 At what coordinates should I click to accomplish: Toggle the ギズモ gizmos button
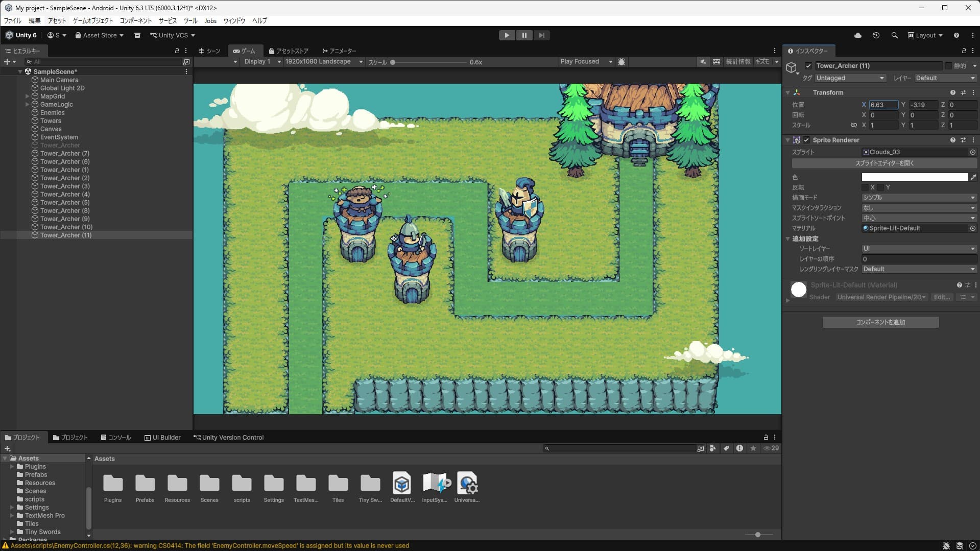762,62
